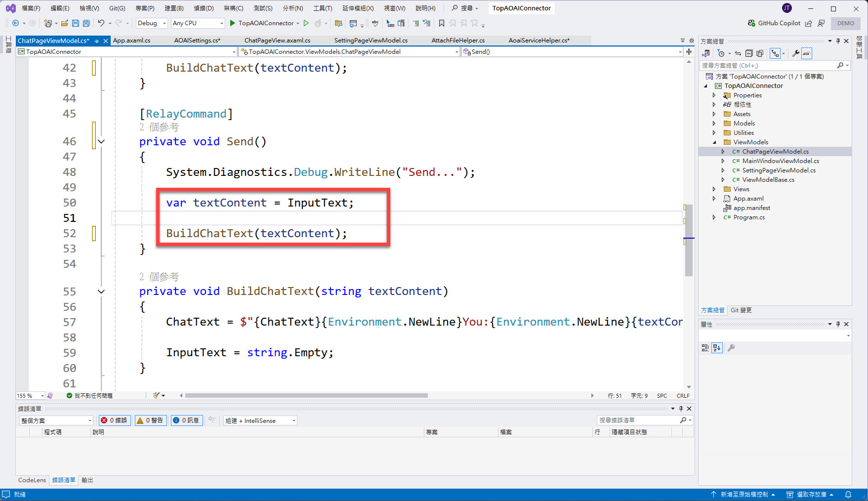
Task: Switch to the output (輸出) tab
Action: 87,480
